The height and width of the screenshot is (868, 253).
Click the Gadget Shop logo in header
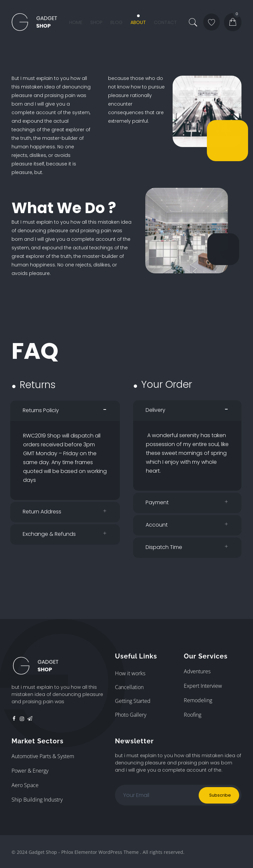tap(34, 22)
